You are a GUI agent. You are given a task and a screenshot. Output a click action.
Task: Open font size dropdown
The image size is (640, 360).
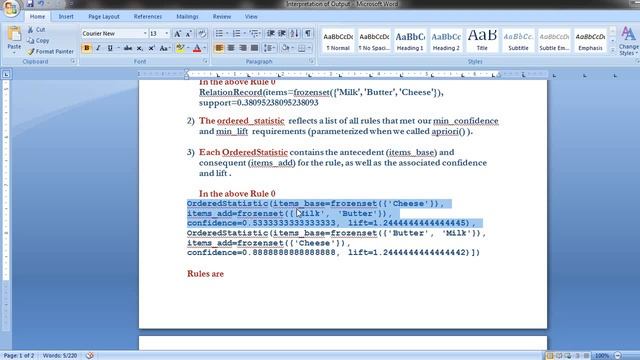167,33
